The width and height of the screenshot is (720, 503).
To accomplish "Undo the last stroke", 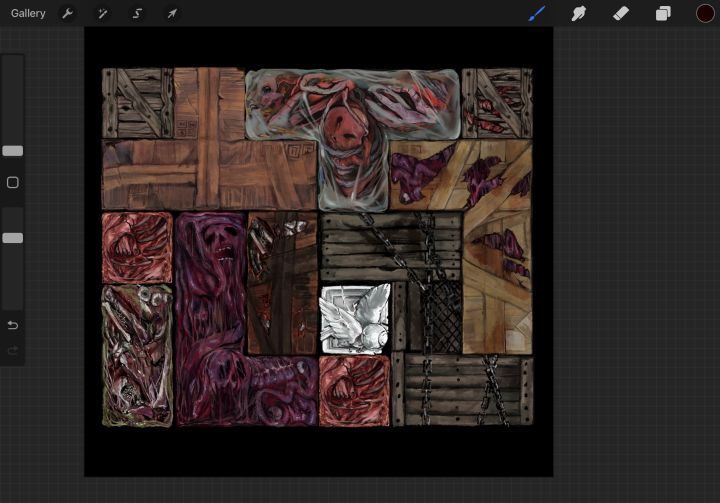I will 13,325.
